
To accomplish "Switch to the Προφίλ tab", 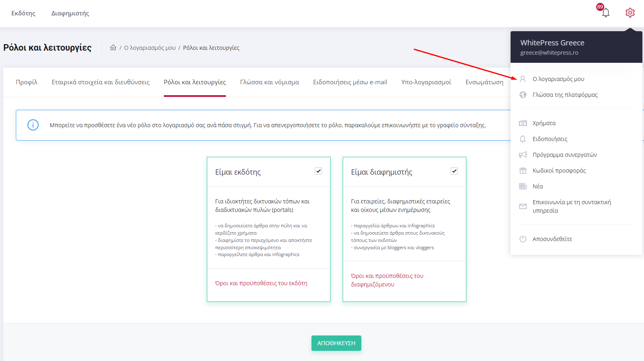I will coord(26,82).
